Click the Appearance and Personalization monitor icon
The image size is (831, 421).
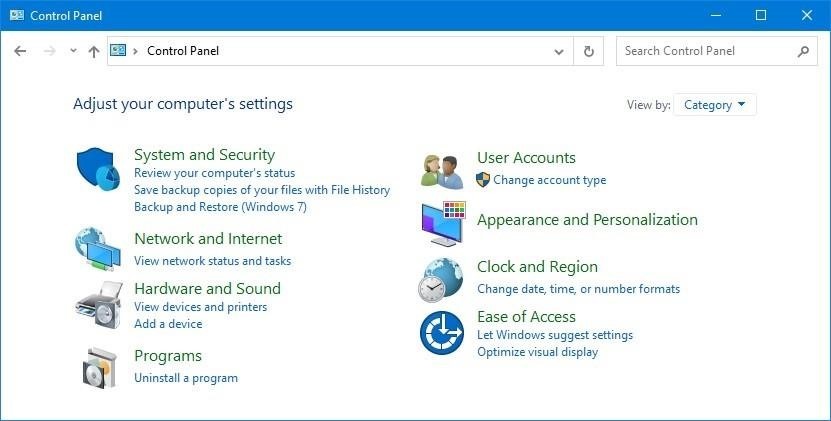[x=443, y=224]
